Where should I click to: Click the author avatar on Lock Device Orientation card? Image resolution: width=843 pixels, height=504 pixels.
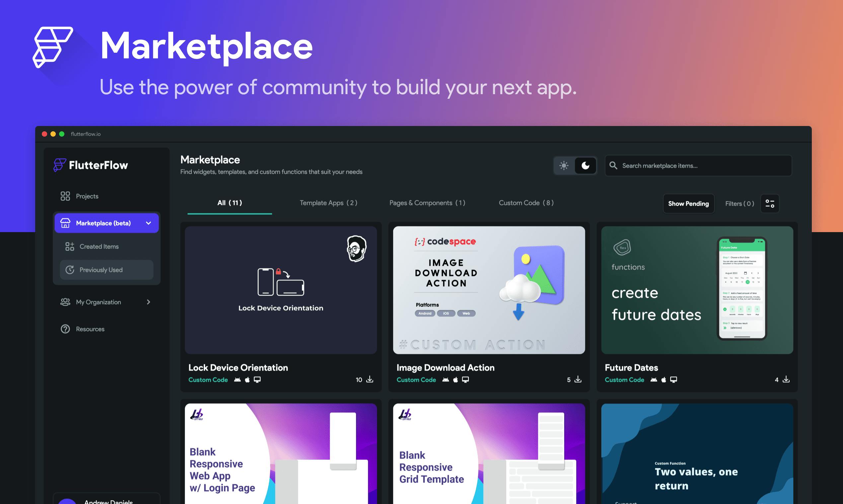click(x=356, y=249)
